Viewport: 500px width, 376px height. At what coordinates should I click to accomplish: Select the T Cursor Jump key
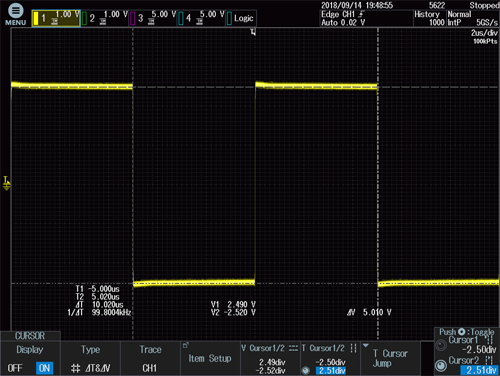tap(390, 358)
